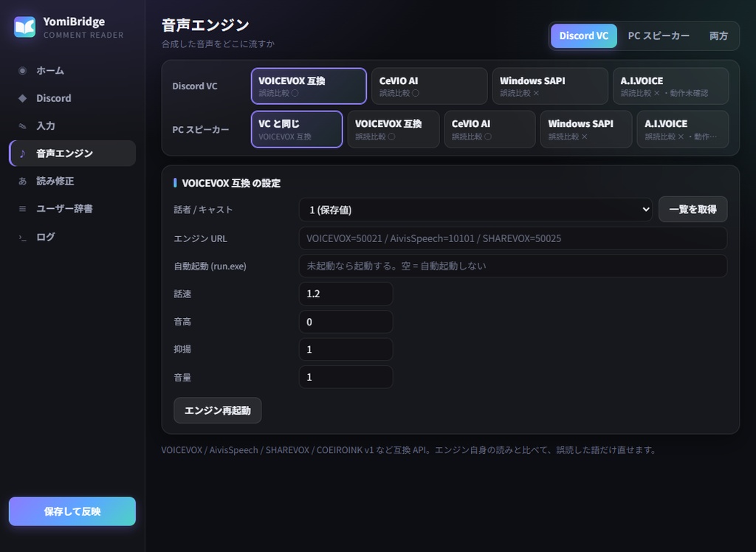This screenshot has width=756, height=552.
Task: Select VC と同じ for PC スピーカー
Action: click(297, 129)
